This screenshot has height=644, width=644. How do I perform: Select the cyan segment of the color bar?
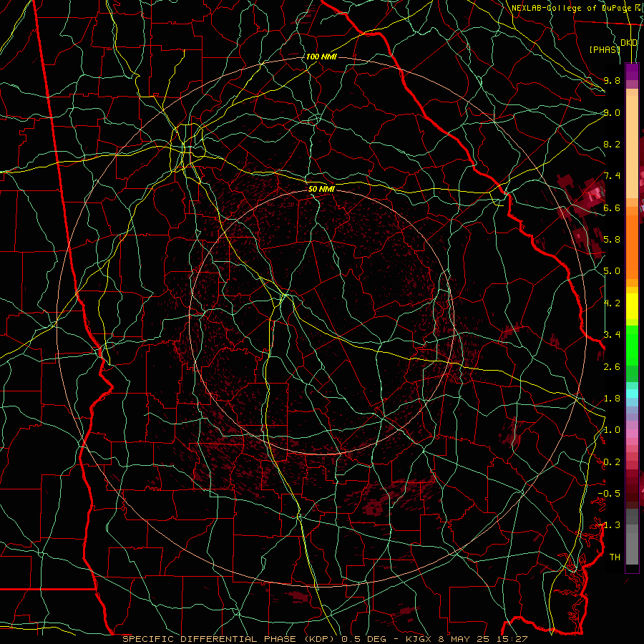[x=632, y=394]
